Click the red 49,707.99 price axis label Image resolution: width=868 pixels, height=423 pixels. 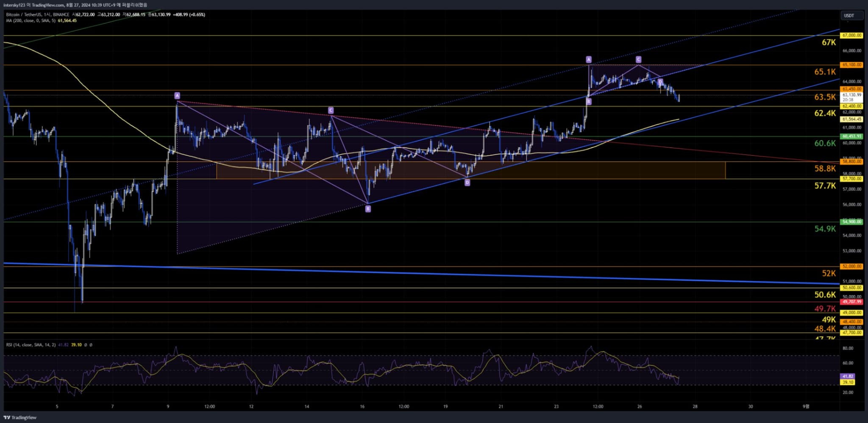pyautogui.click(x=851, y=302)
